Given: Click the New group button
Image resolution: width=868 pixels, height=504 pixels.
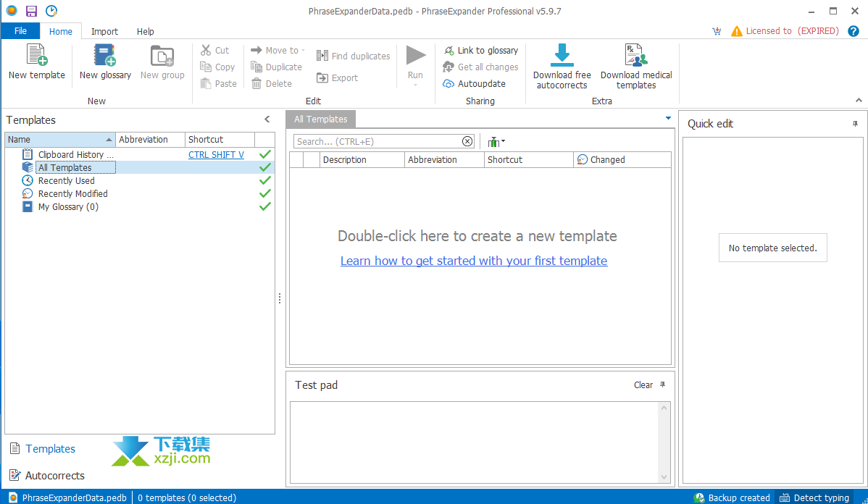Looking at the screenshot, I should coord(162,62).
